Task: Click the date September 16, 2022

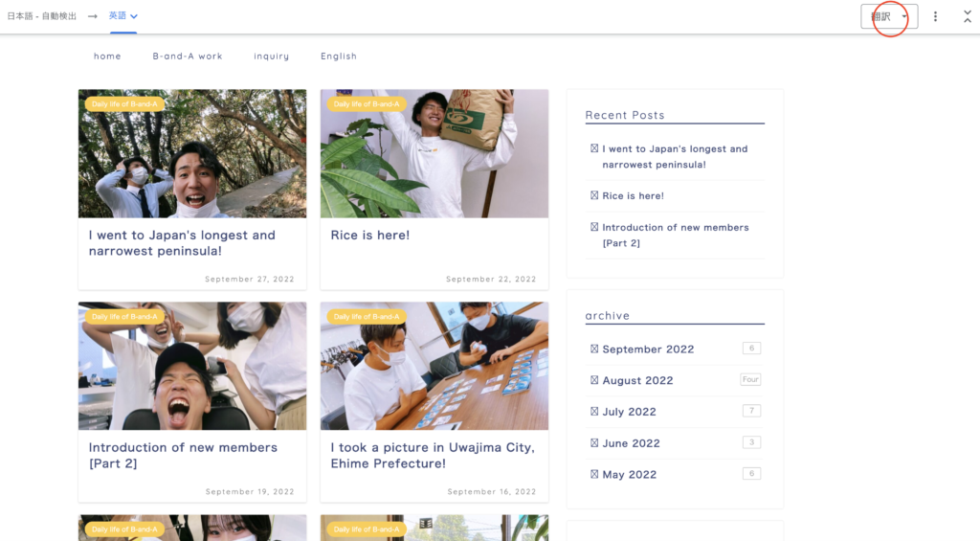Action: pos(492,491)
